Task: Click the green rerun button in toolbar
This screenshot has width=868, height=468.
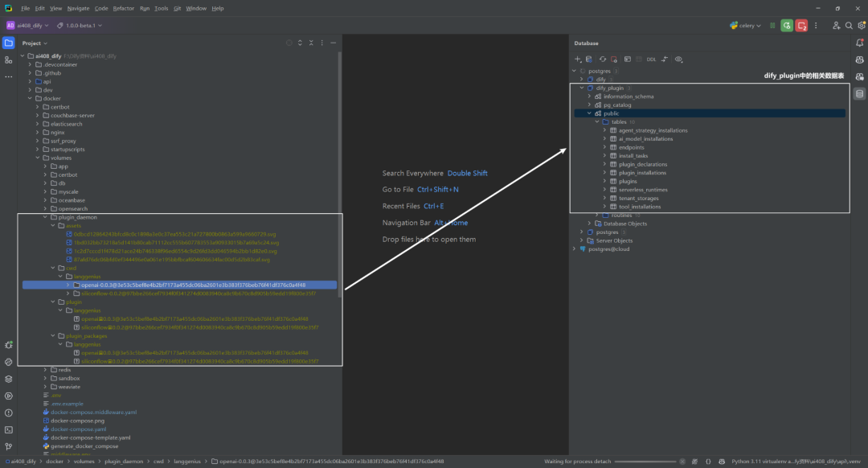Action: pyautogui.click(x=787, y=26)
